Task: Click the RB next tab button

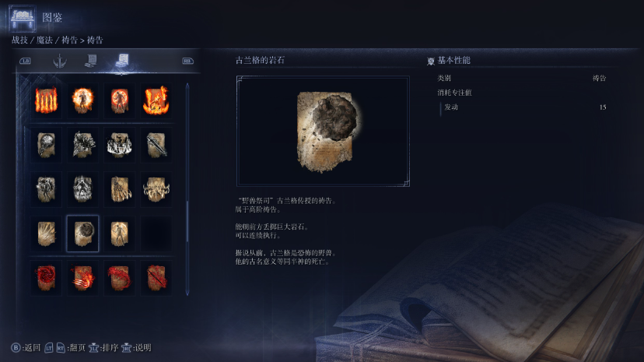Action: 187,61
